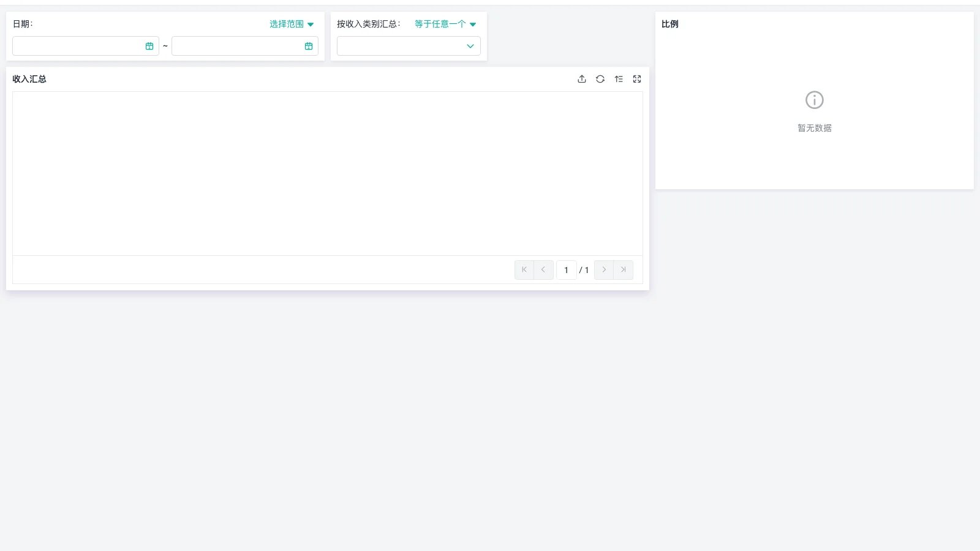This screenshot has width=980, height=551.
Task: Click the 日期: filter label
Action: point(23,24)
